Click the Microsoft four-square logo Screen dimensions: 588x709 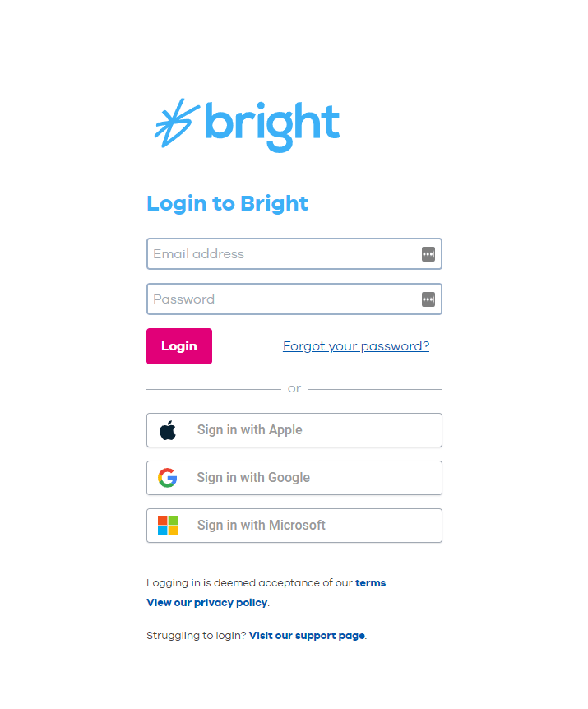tap(168, 526)
